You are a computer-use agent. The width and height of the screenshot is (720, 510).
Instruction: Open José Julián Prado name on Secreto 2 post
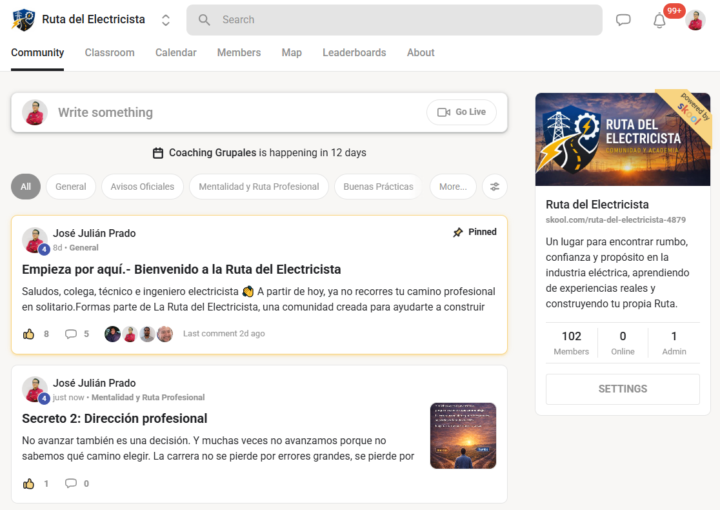tap(94, 383)
